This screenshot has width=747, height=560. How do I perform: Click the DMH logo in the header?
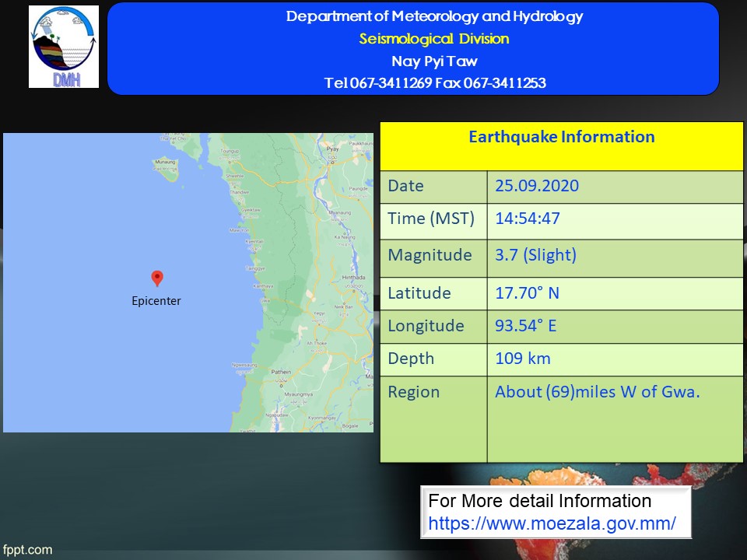pyautogui.click(x=64, y=47)
